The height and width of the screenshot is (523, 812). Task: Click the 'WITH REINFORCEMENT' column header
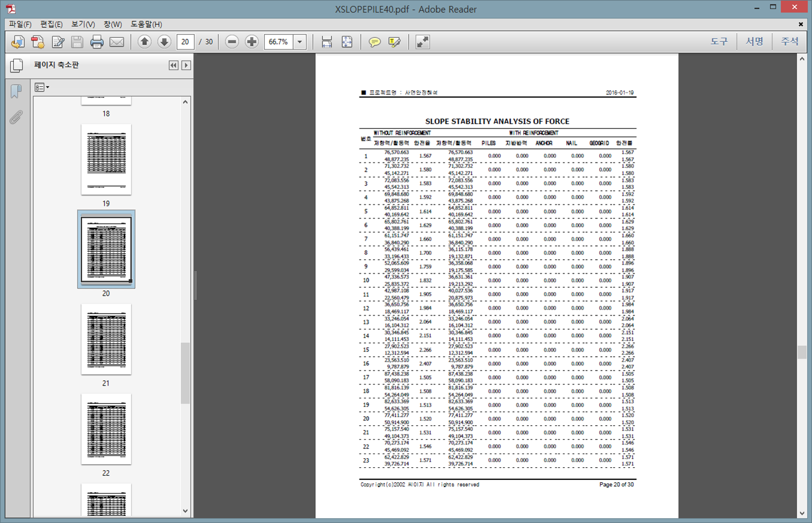(x=534, y=133)
